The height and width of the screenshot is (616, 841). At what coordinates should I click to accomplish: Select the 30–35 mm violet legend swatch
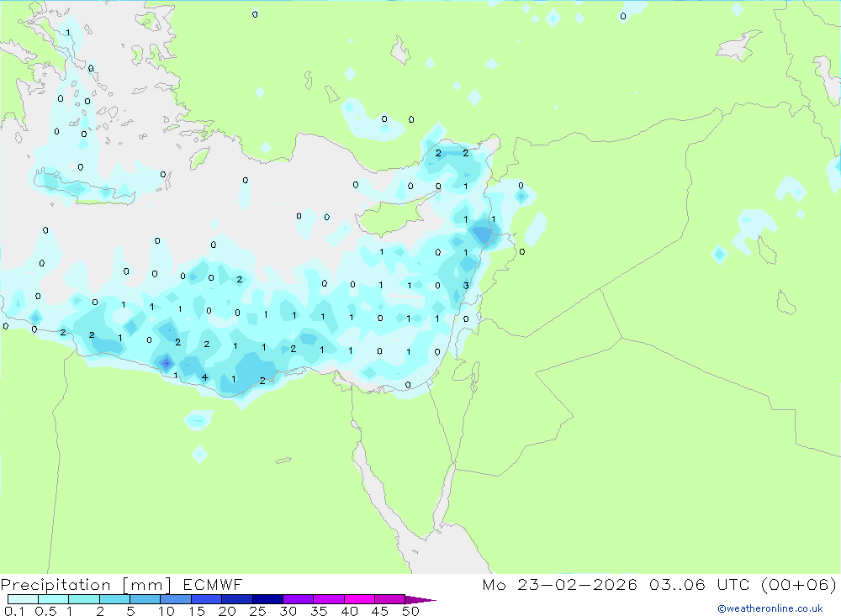tap(298, 599)
